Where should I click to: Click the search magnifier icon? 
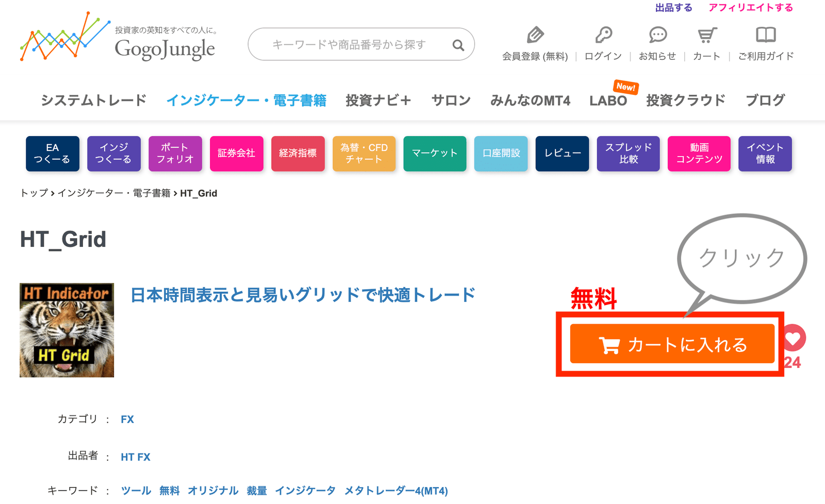coord(458,45)
